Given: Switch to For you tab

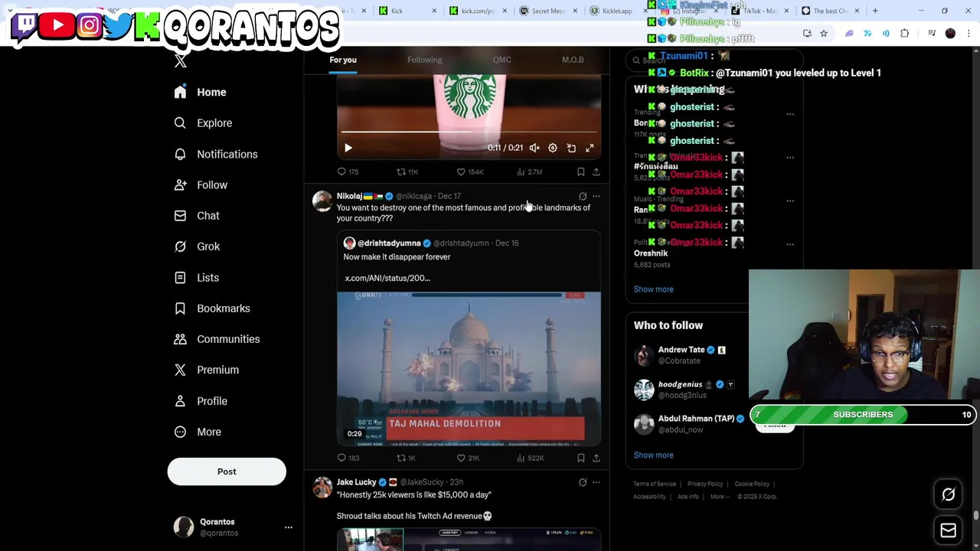Looking at the screenshot, I should coord(343,60).
